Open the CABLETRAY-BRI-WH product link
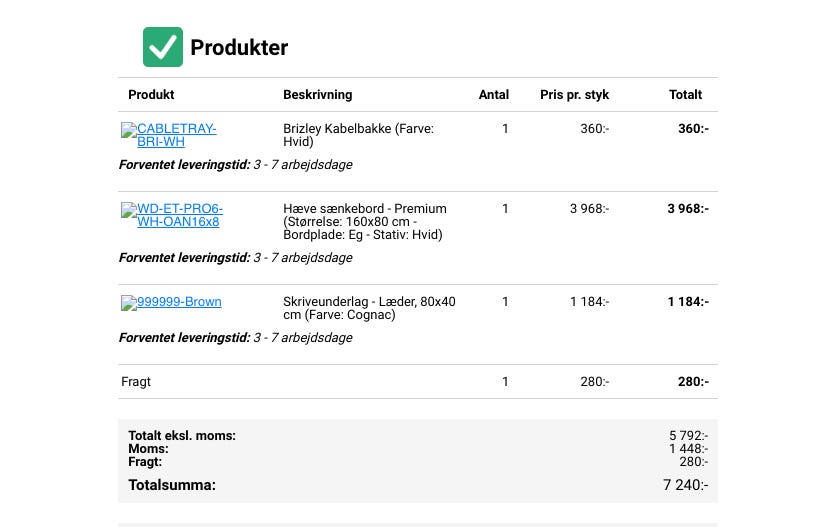The width and height of the screenshot is (814, 527). coord(176,129)
